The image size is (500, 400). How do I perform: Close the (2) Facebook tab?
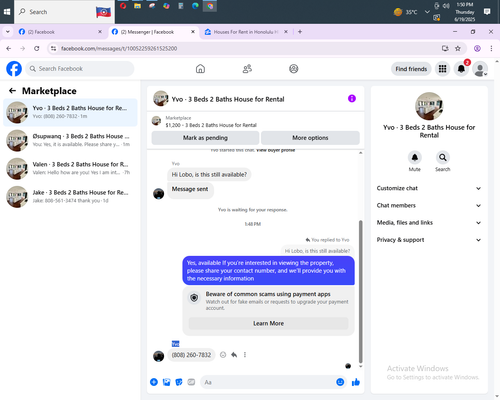[100, 32]
